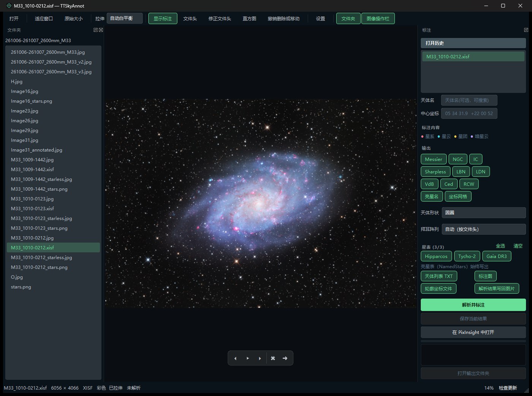This screenshot has width=532, height=396.
Task: Click the green 解析并标注 button
Action: (x=473, y=305)
